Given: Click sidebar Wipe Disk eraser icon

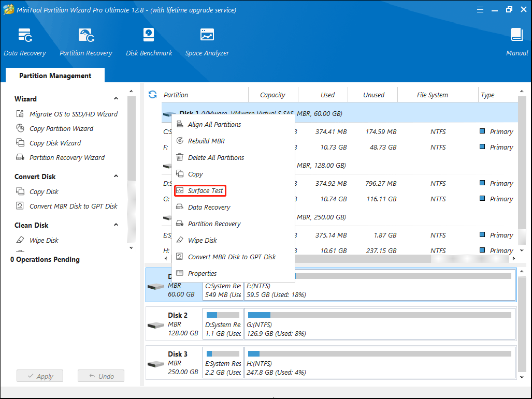Looking at the screenshot, I should pos(20,240).
